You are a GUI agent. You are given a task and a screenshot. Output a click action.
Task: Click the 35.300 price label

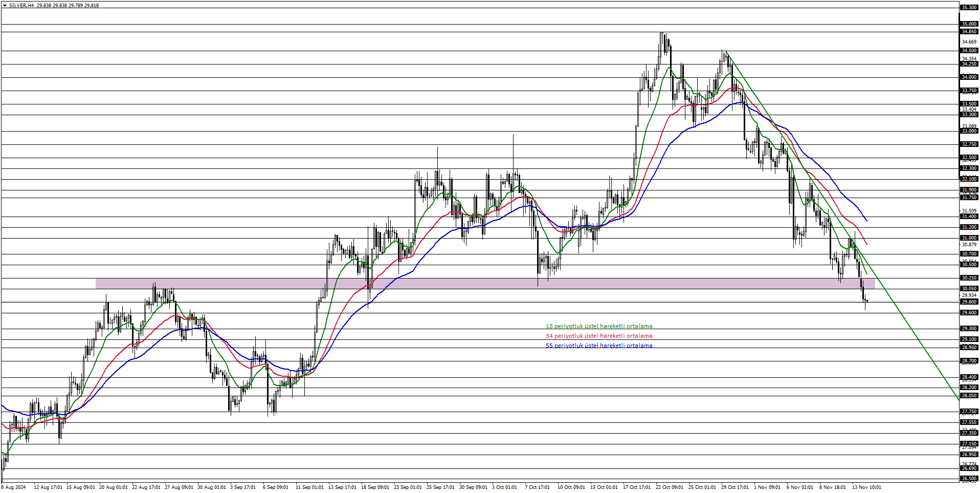[x=969, y=8]
